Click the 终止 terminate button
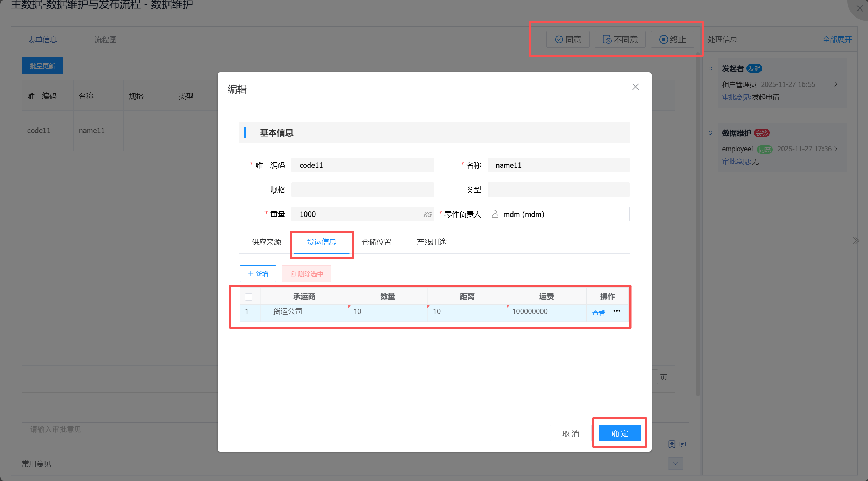The width and height of the screenshot is (868, 481). [x=672, y=40]
